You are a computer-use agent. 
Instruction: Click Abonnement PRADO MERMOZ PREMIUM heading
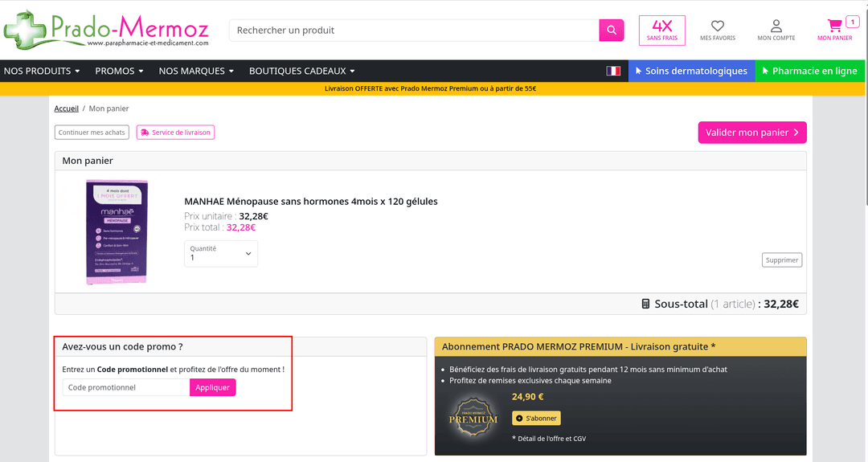pos(579,346)
